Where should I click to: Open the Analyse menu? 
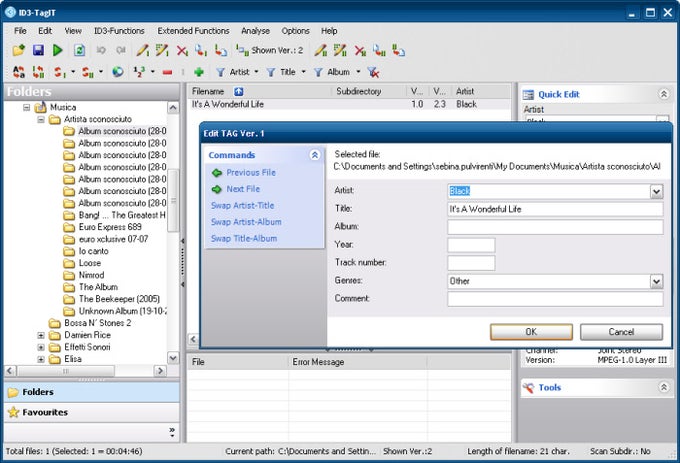[254, 31]
